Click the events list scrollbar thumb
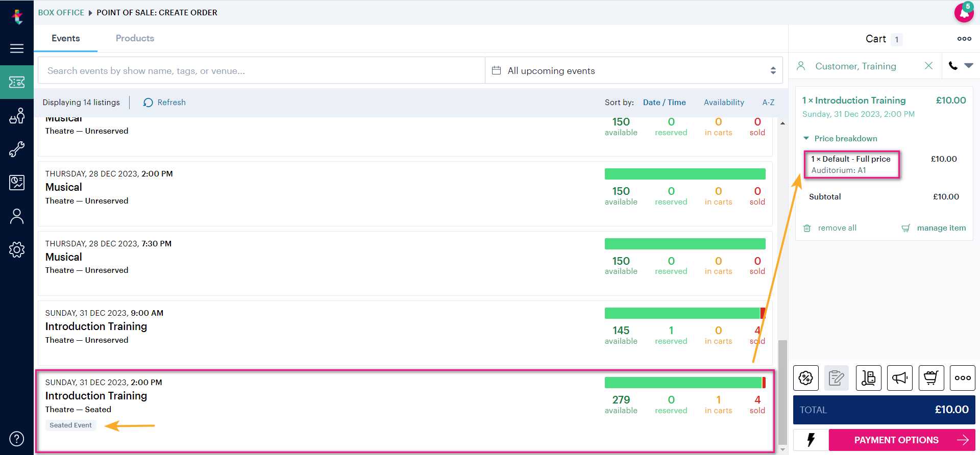 (782, 392)
